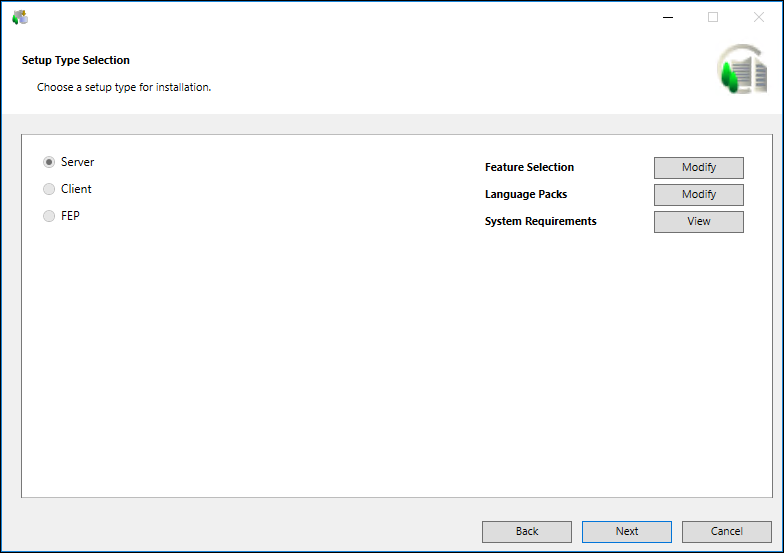The image size is (784, 553).
Task: Go Back to the previous step
Action: tap(527, 532)
